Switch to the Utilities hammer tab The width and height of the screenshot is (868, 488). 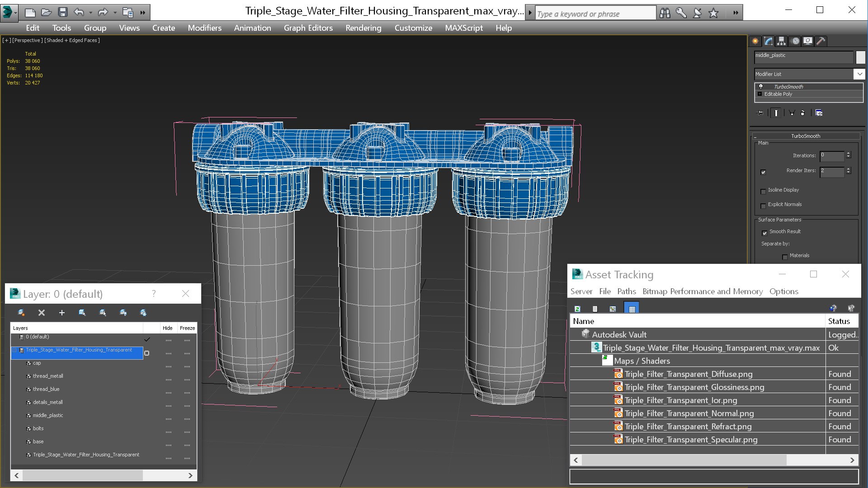tap(821, 41)
